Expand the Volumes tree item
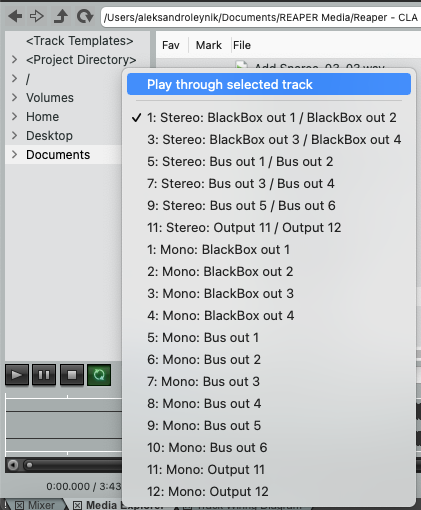This screenshot has width=421, height=510. click(14, 97)
